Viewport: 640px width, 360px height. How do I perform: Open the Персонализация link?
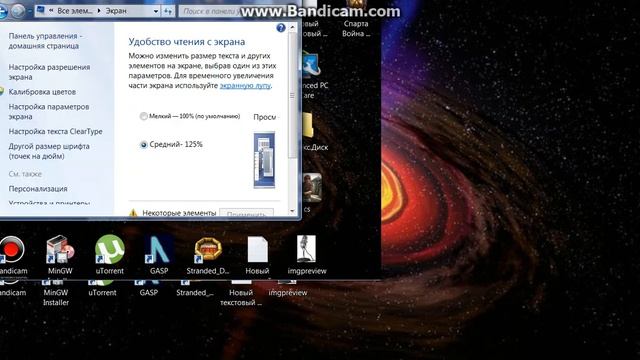[x=38, y=189]
